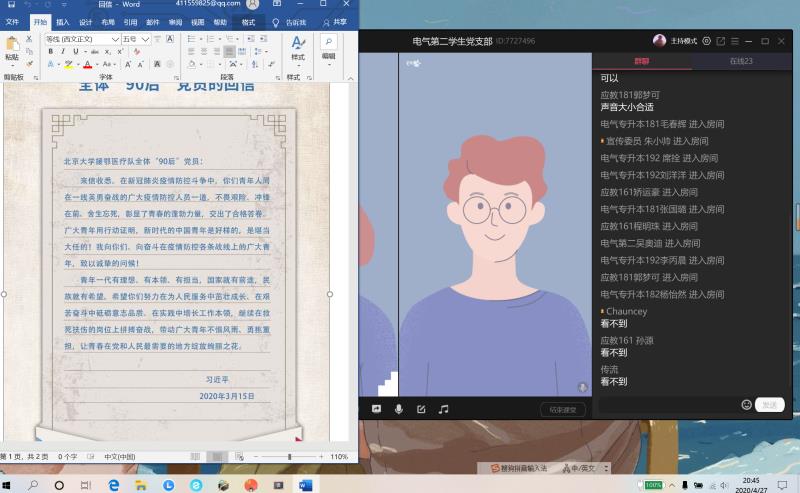800x493 pixels.
Task: Click the Share button in Word
Action: (x=335, y=21)
